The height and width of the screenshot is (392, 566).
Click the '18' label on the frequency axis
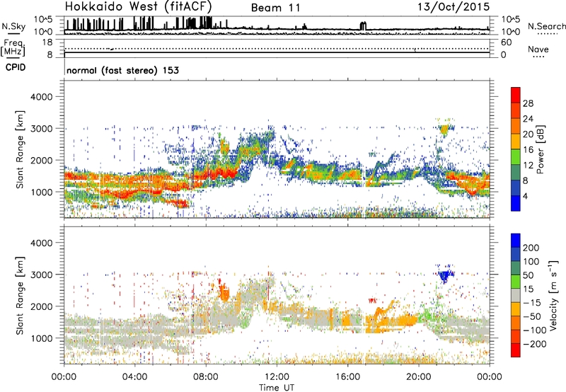[x=47, y=42]
